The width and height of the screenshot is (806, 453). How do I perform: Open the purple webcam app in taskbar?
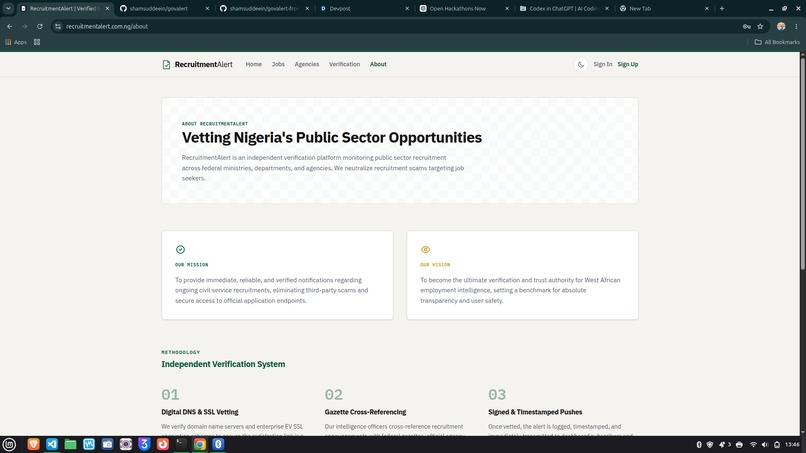[x=126, y=444]
